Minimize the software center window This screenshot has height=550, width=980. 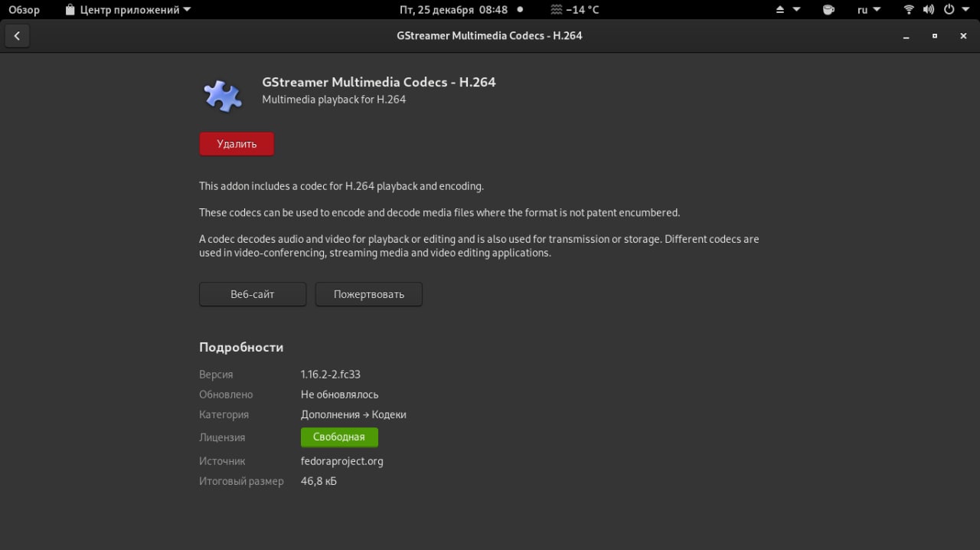coord(906,36)
